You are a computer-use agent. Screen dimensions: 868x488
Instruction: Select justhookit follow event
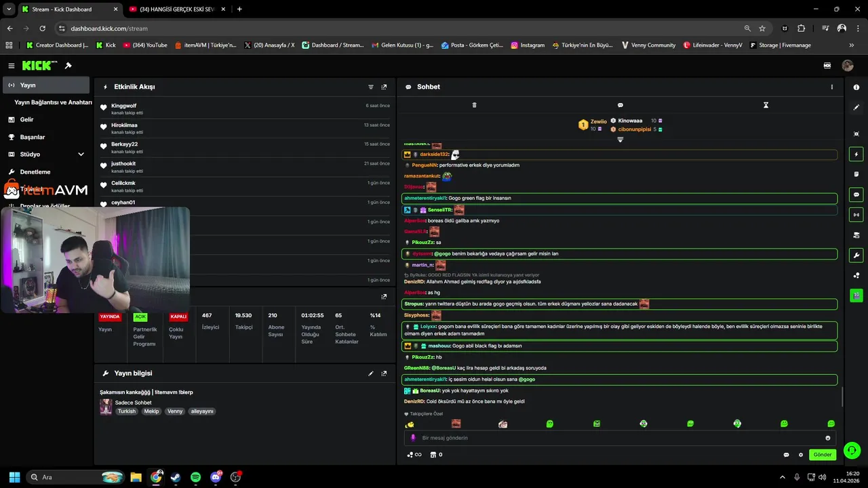coord(245,167)
